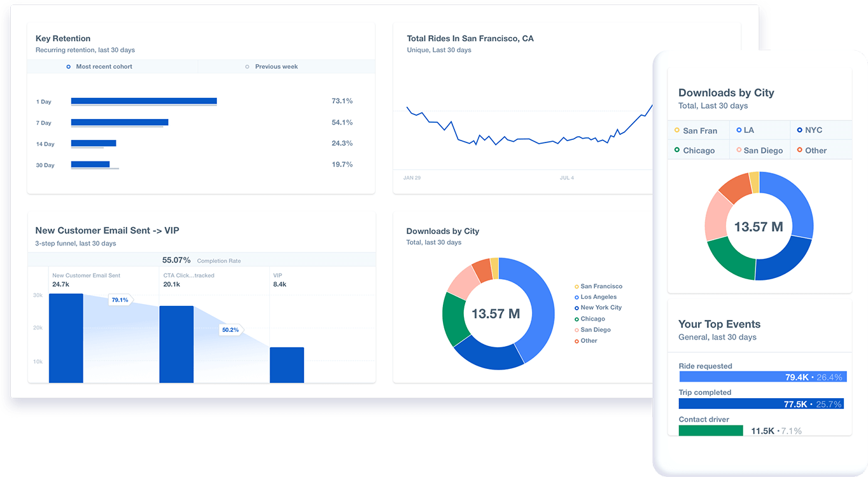
Task: Select the 11.5K • 7.1% value
Action: pyautogui.click(x=776, y=431)
